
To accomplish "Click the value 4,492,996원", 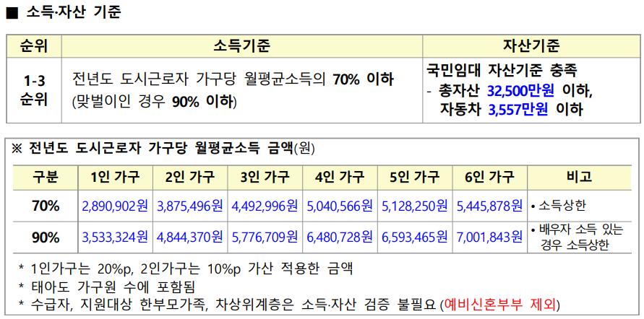I will click(265, 206).
